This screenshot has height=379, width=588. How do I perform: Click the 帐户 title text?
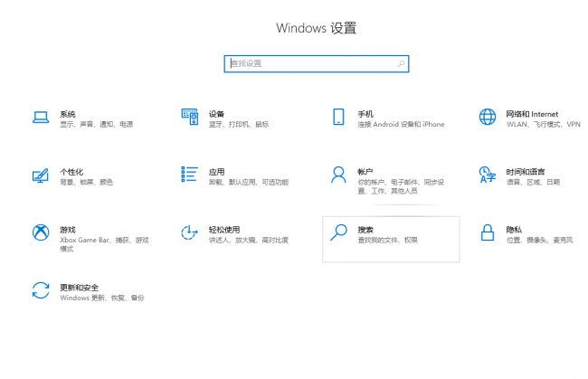click(365, 172)
